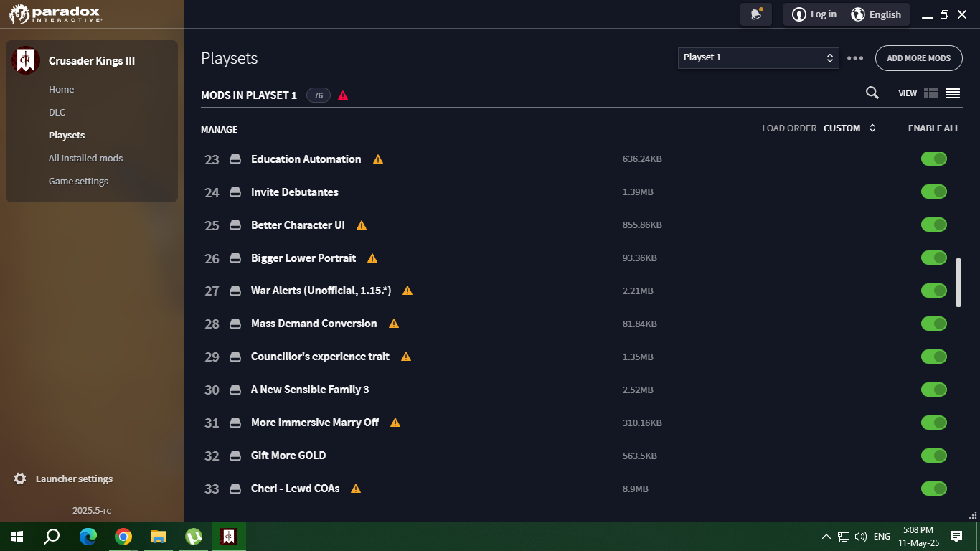
Task: Open uTorrent from the taskbar
Action: click(194, 537)
